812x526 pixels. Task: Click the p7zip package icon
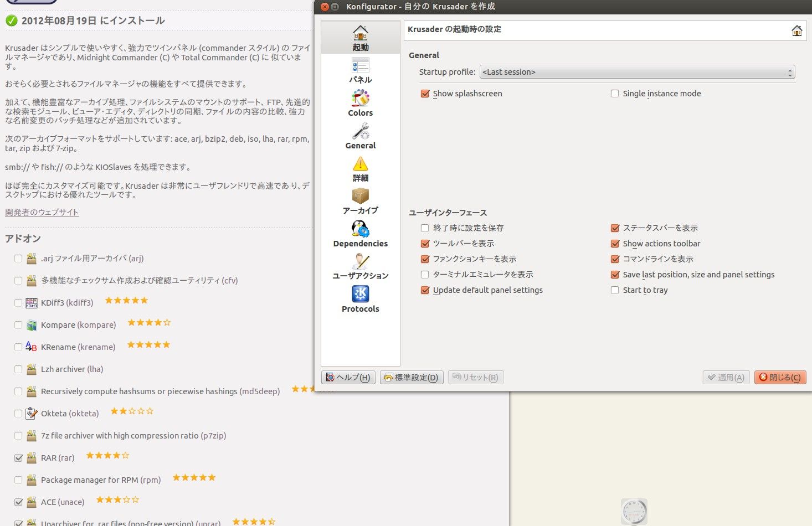32,436
